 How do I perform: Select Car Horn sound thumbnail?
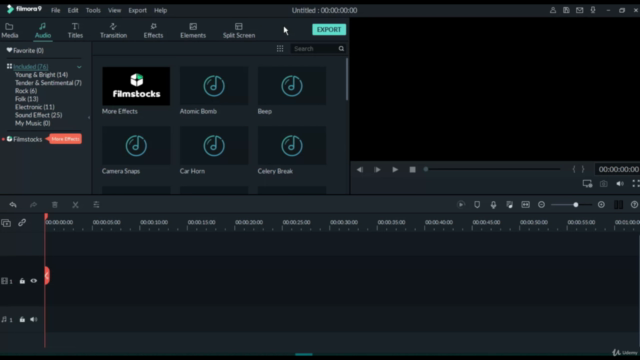[214, 146]
